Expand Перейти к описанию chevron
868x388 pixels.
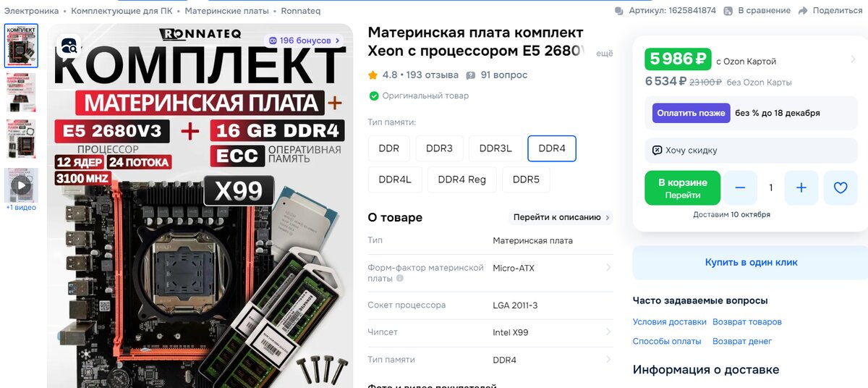tap(608, 217)
